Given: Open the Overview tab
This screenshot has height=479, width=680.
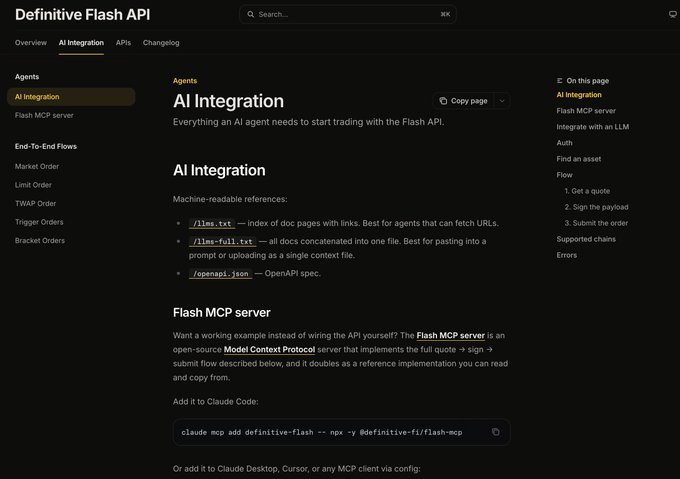Looking at the screenshot, I should tap(31, 42).
